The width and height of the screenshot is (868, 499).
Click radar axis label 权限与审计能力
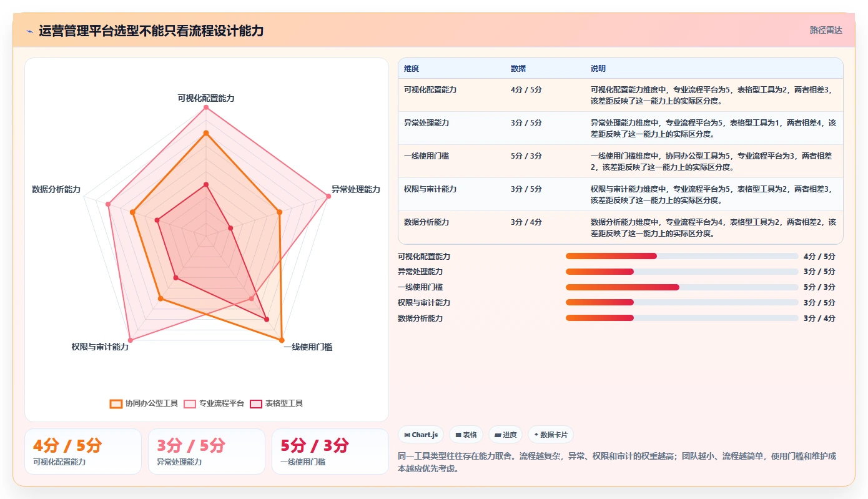(x=100, y=347)
